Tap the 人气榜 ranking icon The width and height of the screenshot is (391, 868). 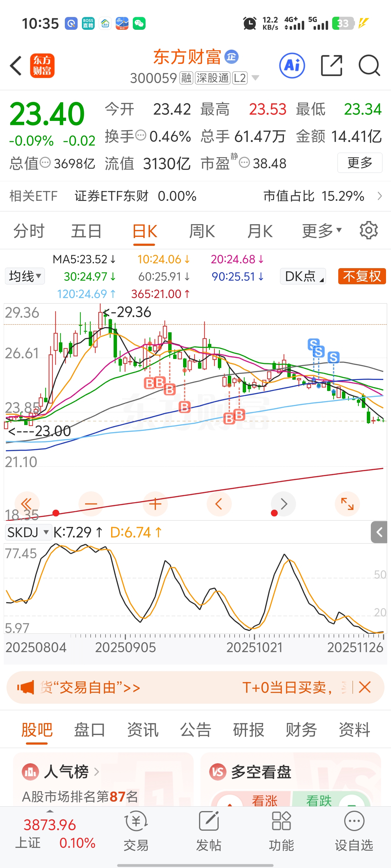tap(30, 772)
